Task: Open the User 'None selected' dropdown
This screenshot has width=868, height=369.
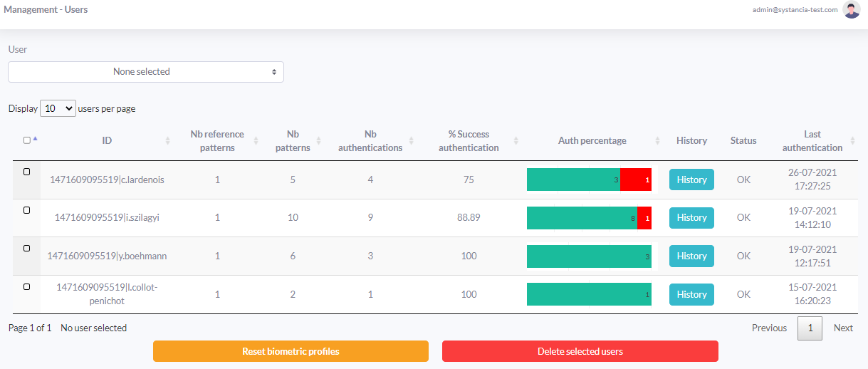Action: 146,72
